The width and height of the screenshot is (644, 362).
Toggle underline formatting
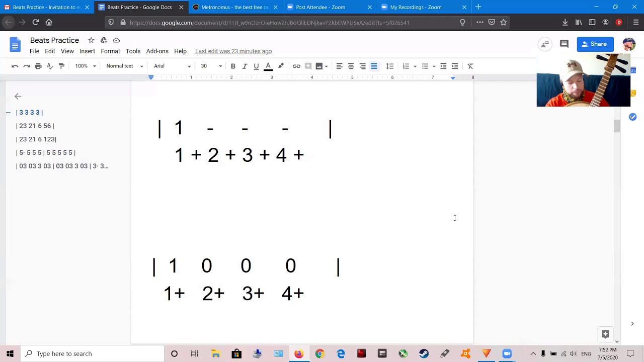coord(256,66)
